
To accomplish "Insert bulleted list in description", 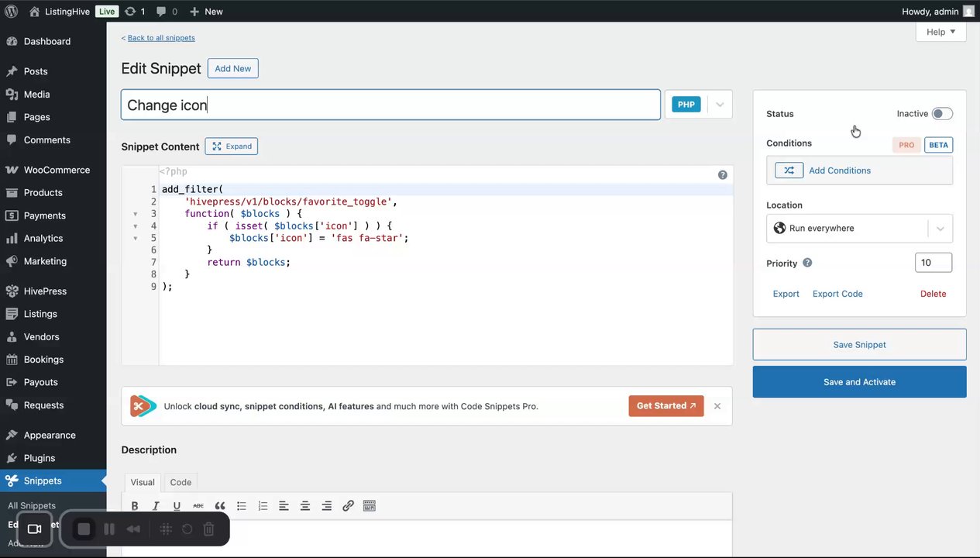I will click(x=242, y=506).
